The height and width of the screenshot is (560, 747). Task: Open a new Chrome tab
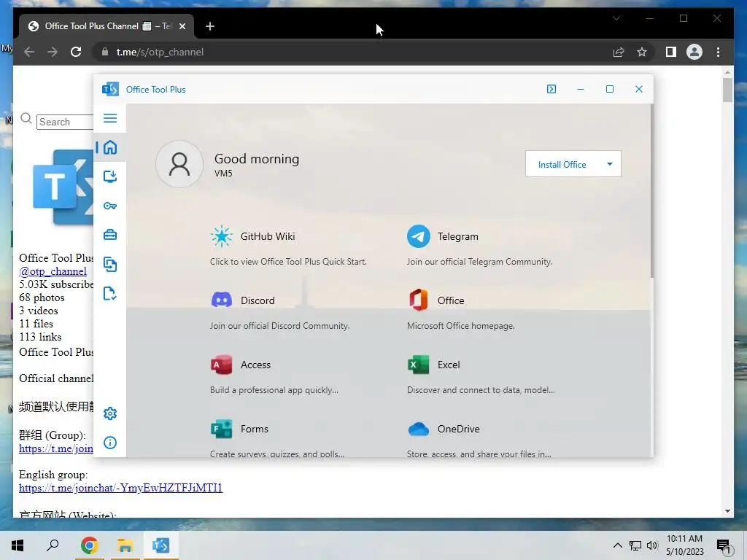point(210,26)
